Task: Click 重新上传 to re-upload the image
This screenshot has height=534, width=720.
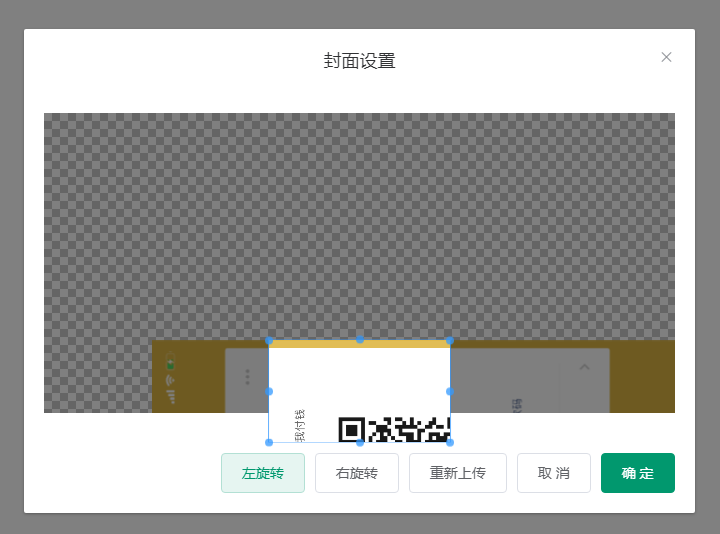Action: tap(458, 473)
